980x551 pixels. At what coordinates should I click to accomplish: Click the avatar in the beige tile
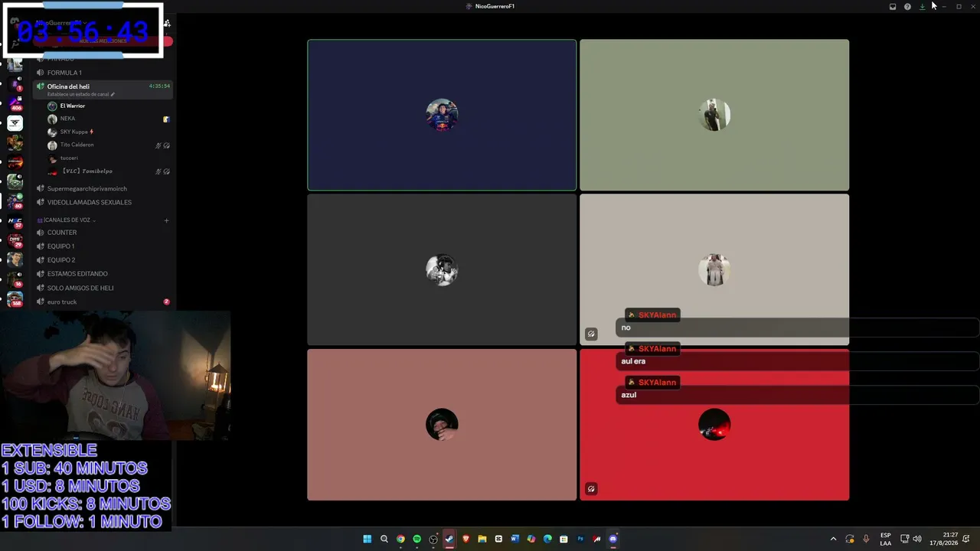(714, 270)
